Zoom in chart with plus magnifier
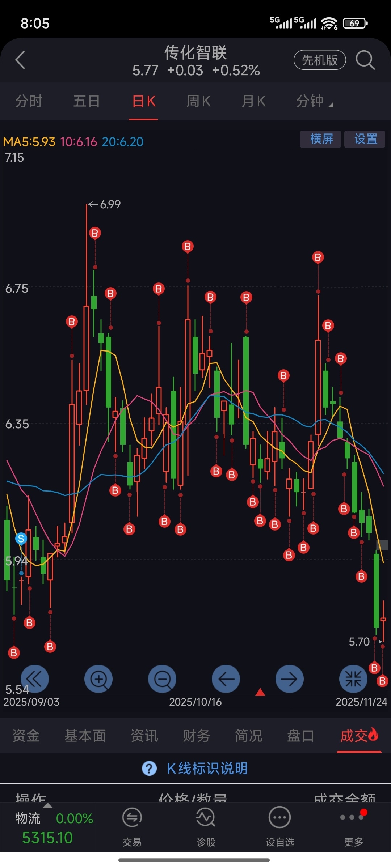Viewport: 391px width, 868px height. 98,679
